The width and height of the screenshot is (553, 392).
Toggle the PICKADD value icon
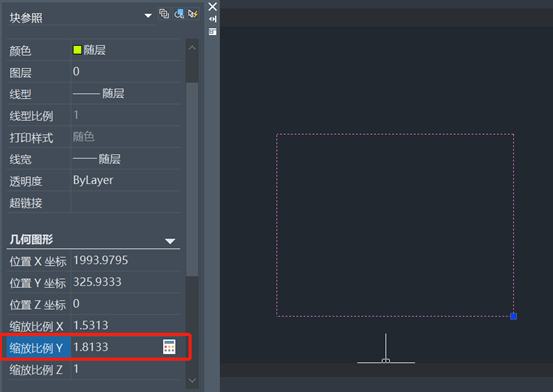(164, 14)
